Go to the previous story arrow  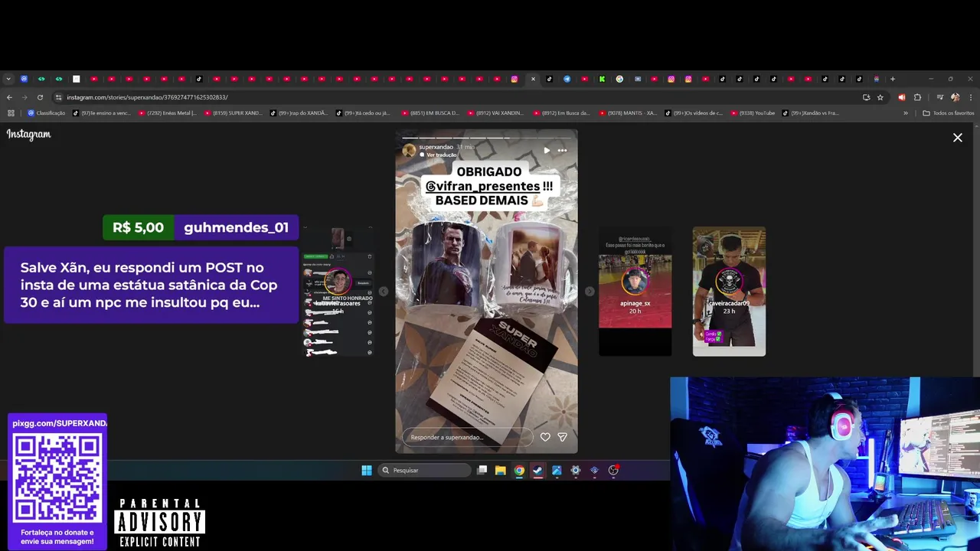click(x=384, y=291)
